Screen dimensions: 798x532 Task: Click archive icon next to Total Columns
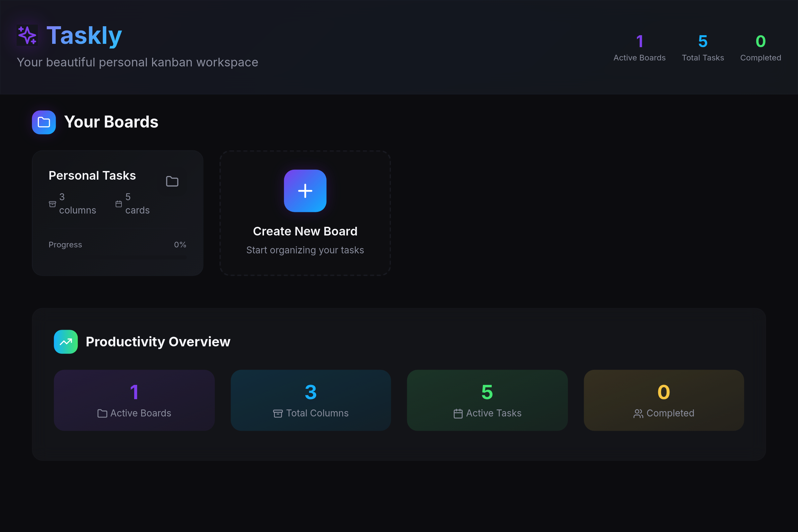278,413
